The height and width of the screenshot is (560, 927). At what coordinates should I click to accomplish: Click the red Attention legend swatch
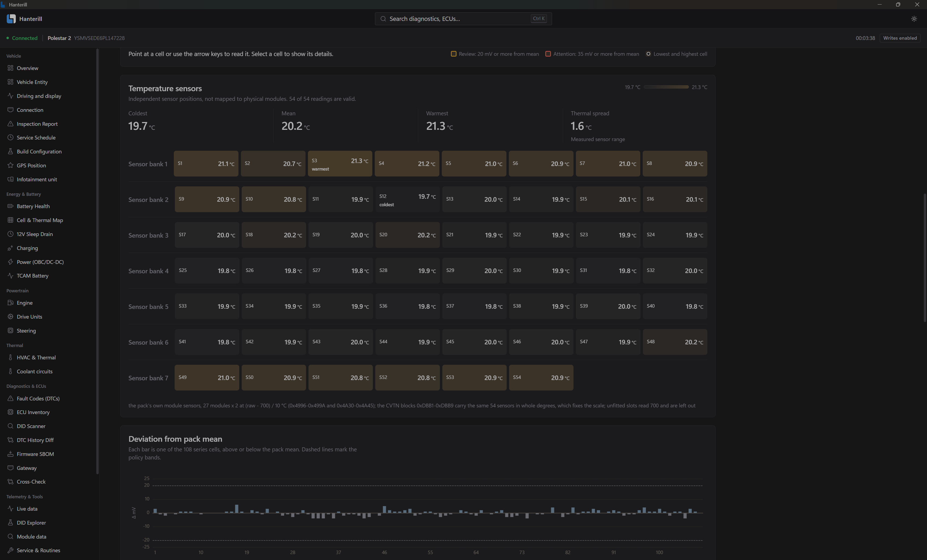point(548,54)
